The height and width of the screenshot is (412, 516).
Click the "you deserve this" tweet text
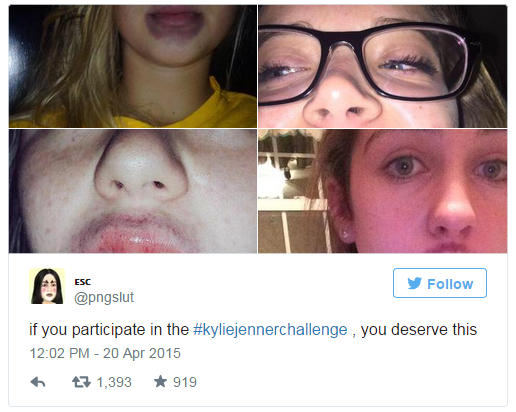coord(419,330)
